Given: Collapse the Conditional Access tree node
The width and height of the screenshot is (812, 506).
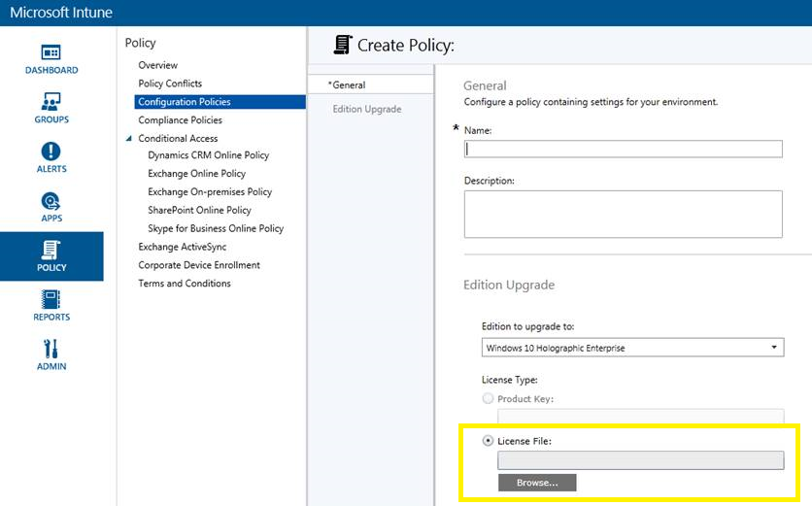Looking at the screenshot, I should [129, 139].
